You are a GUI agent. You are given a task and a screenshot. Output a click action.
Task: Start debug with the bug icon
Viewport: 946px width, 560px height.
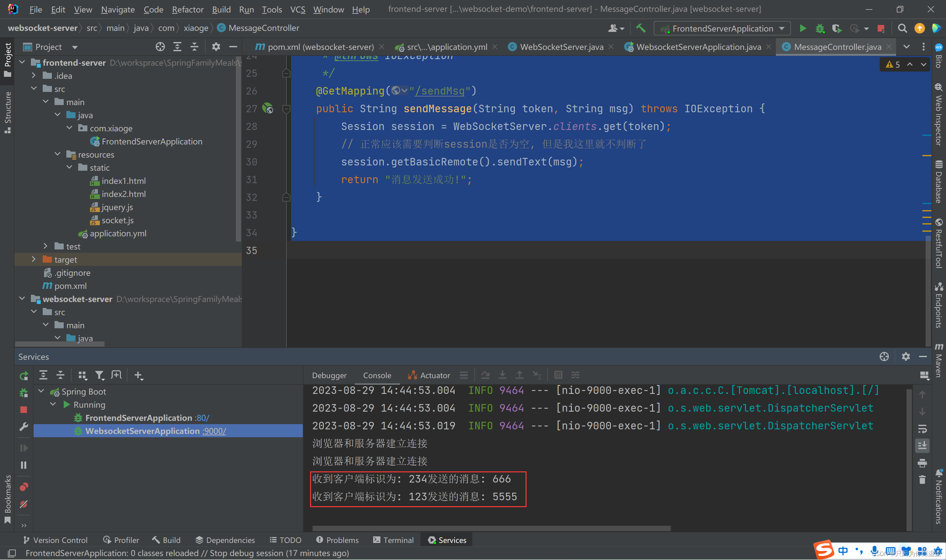pos(820,28)
